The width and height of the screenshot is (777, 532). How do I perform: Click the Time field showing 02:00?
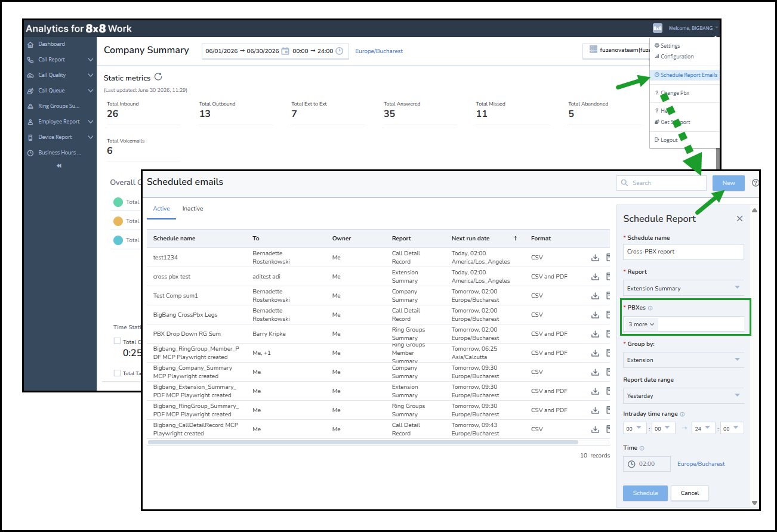point(647,464)
